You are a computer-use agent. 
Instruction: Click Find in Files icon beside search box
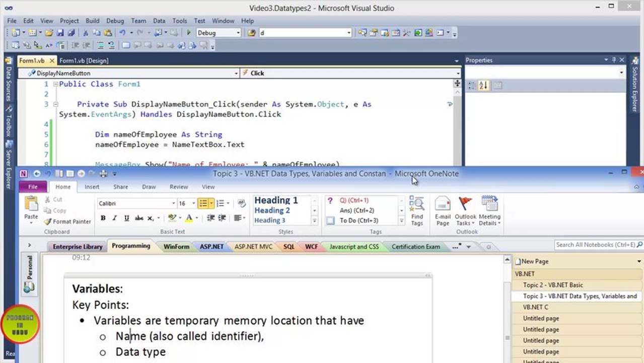pos(252,33)
